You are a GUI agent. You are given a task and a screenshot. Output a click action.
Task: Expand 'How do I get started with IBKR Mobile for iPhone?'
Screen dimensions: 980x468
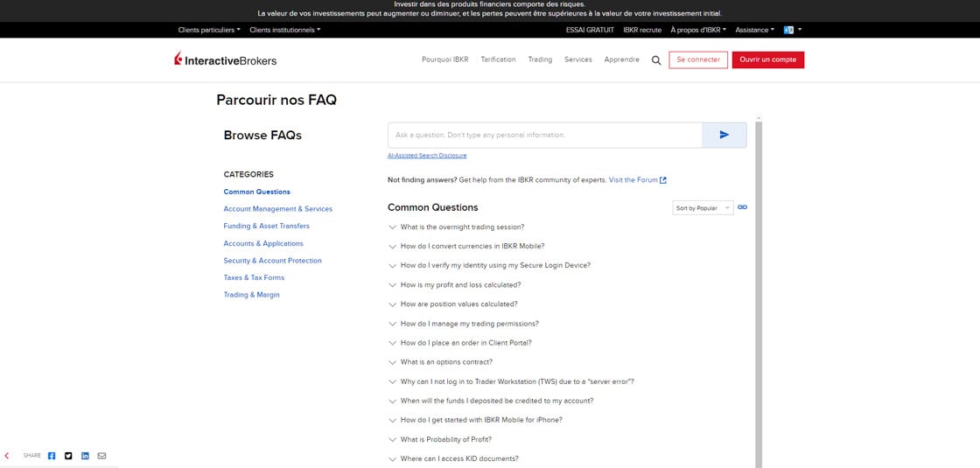[x=475, y=421]
